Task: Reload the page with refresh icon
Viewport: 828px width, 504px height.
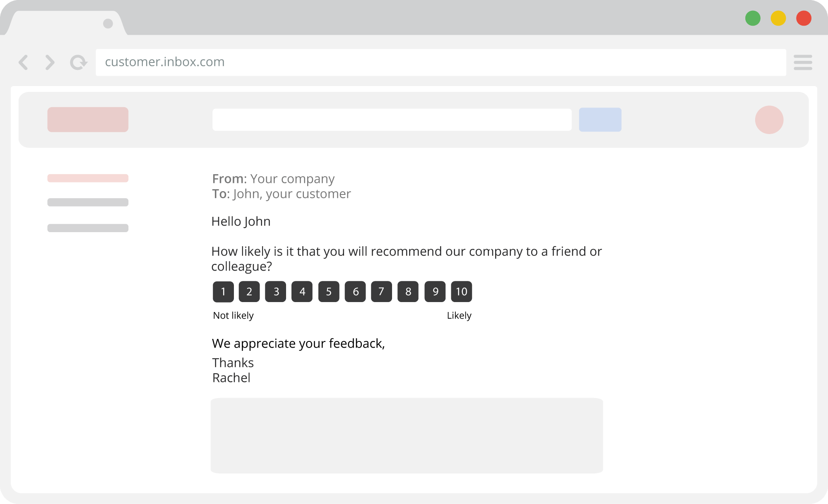Action: (78, 62)
